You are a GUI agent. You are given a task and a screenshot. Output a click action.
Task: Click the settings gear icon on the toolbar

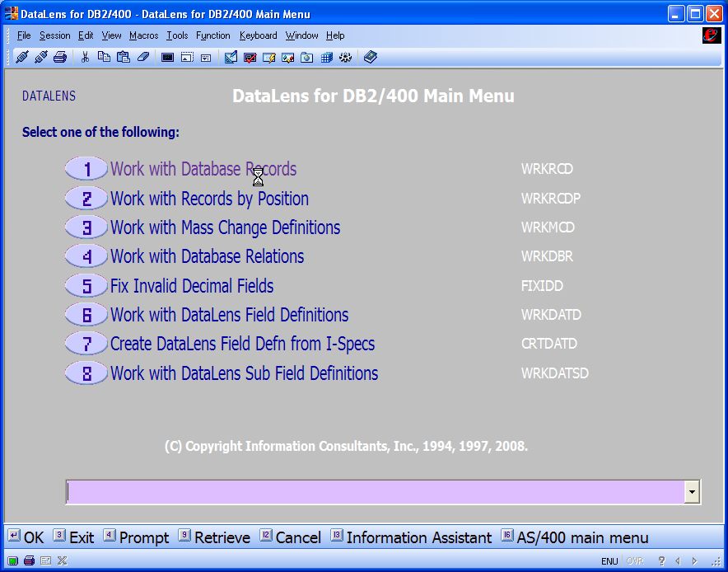[345, 57]
